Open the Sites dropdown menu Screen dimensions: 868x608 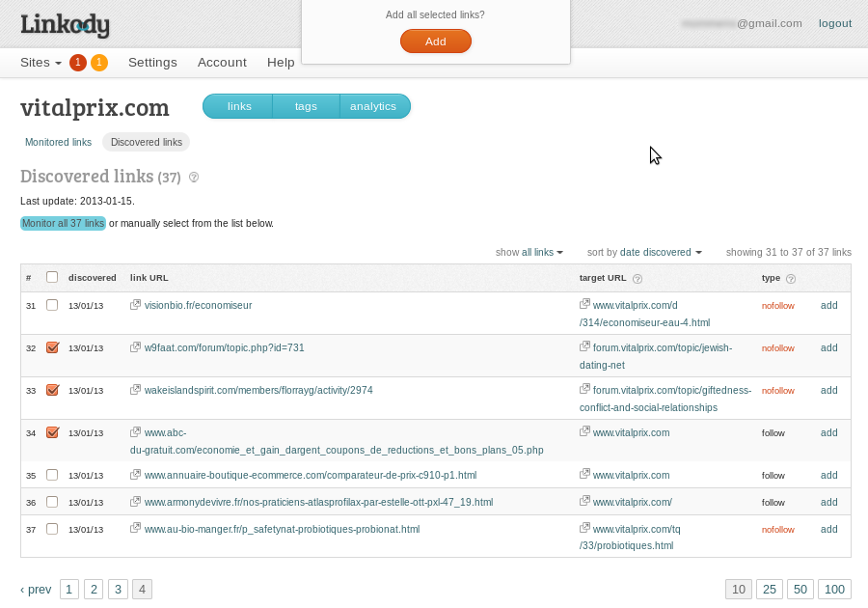coord(41,63)
